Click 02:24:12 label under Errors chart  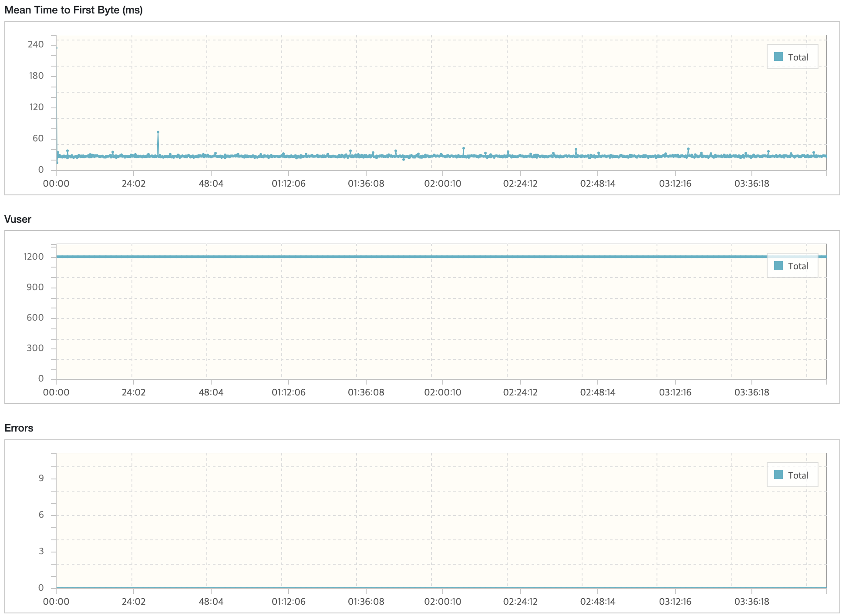[520, 602]
